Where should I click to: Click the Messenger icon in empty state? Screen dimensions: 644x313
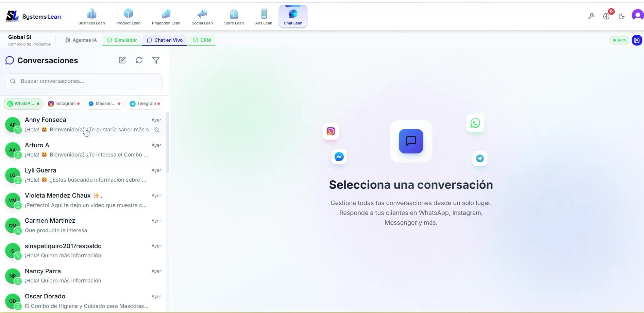click(x=339, y=157)
